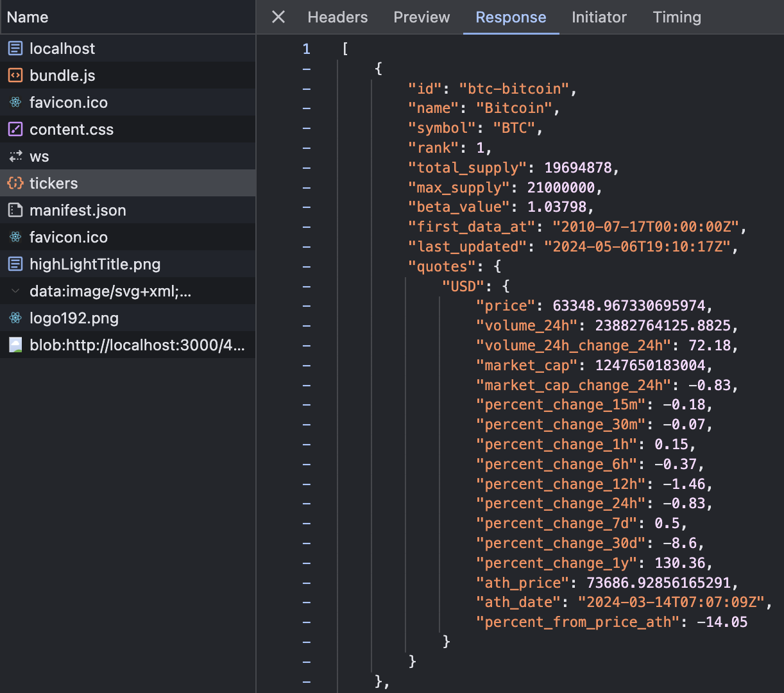Click the "USD" key
Screen dimensions: 784x693
click(x=463, y=287)
